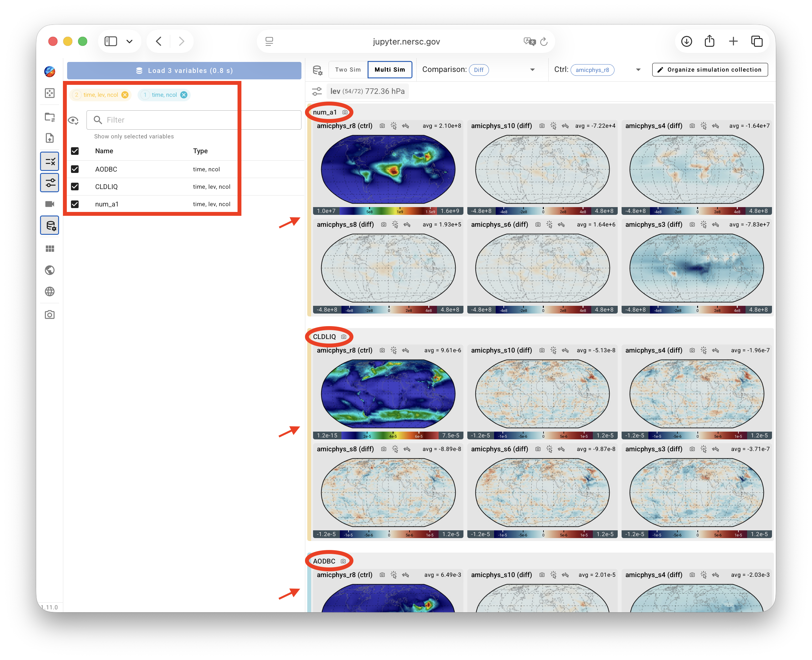Click the grid layout icon in sidebar

[x=50, y=249]
